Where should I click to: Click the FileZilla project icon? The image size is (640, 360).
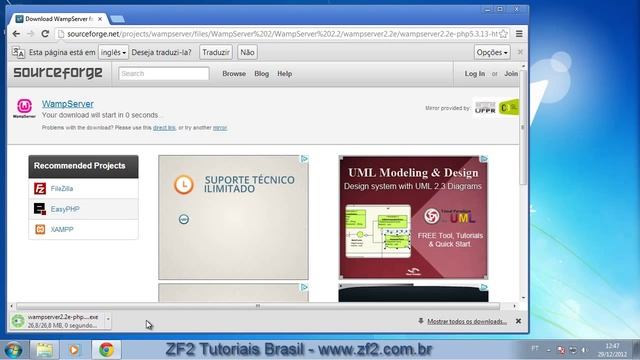coord(40,189)
